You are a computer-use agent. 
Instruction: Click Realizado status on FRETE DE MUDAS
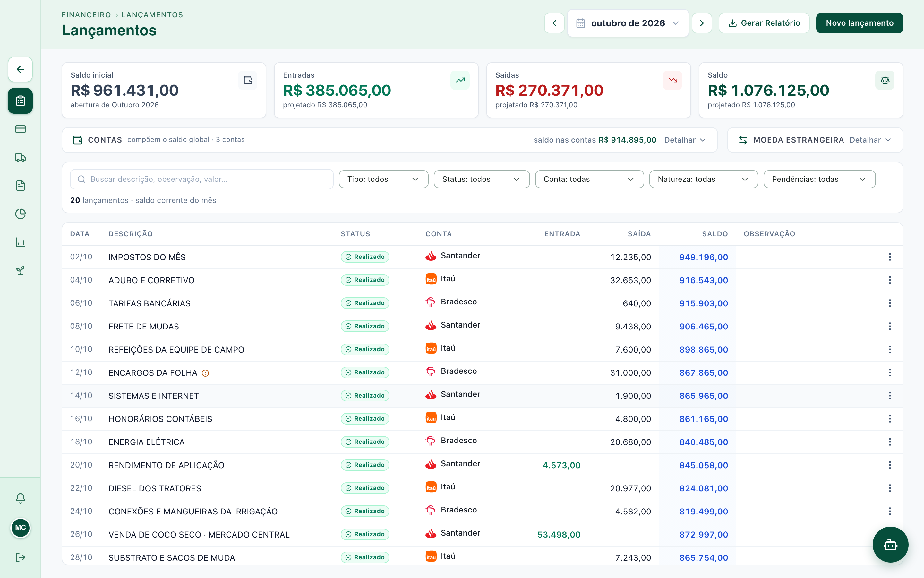[365, 326]
